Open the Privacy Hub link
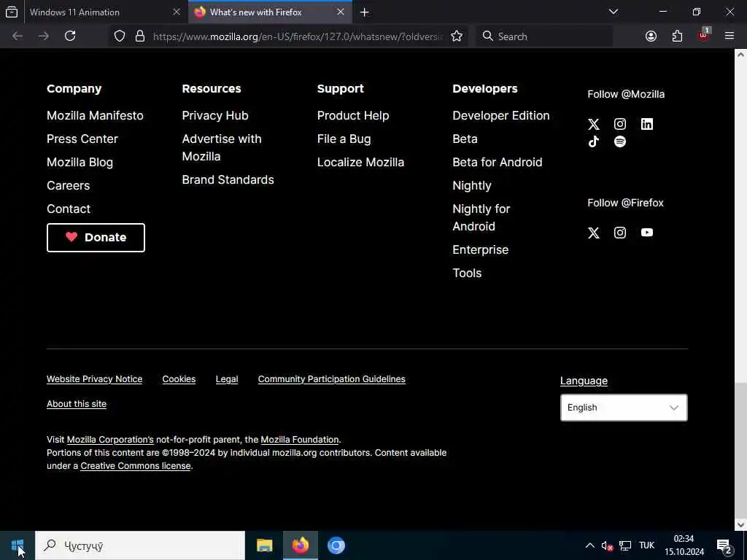 215,116
